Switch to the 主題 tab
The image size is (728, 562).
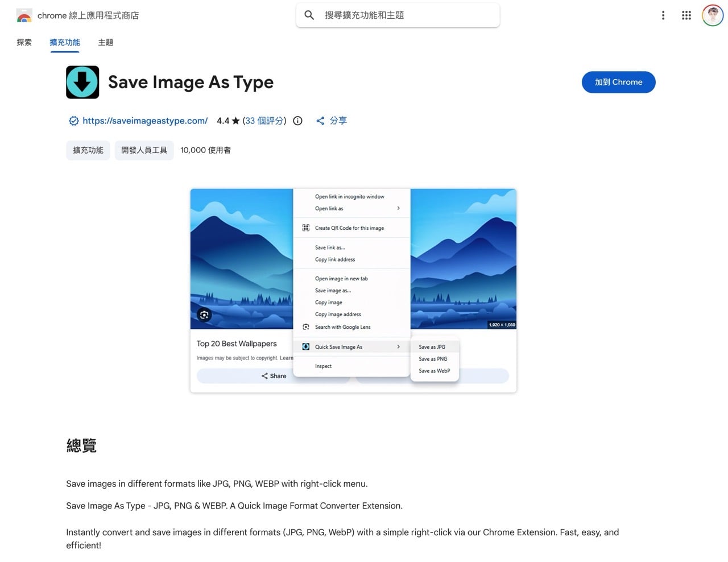tap(105, 42)
